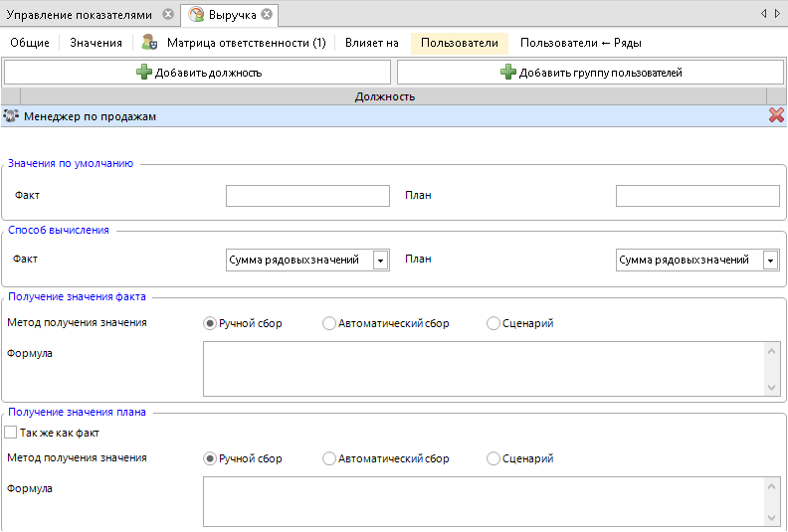This screenshot has height=532, width=788.
Task: Select Автоматический сбор for fact value
Action: pyautogui.click(x=329, y=323)
